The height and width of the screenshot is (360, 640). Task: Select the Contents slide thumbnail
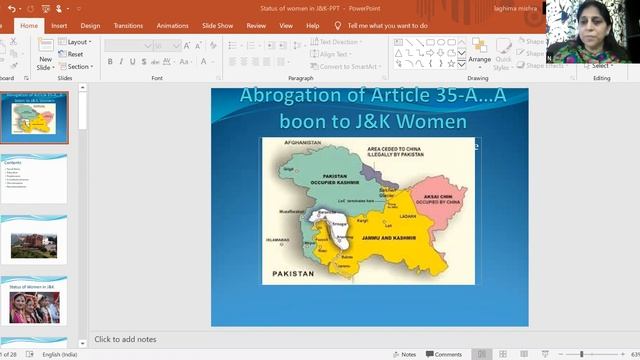34,178
